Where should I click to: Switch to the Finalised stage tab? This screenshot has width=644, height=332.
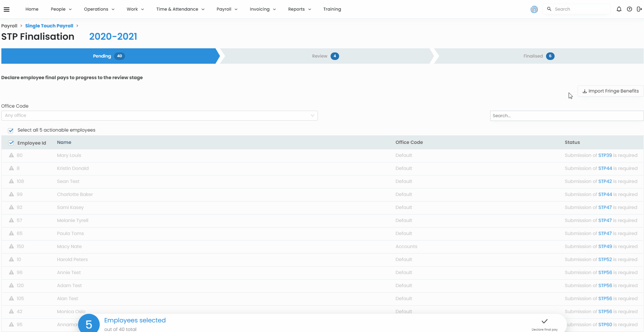(x=538, y=56)
